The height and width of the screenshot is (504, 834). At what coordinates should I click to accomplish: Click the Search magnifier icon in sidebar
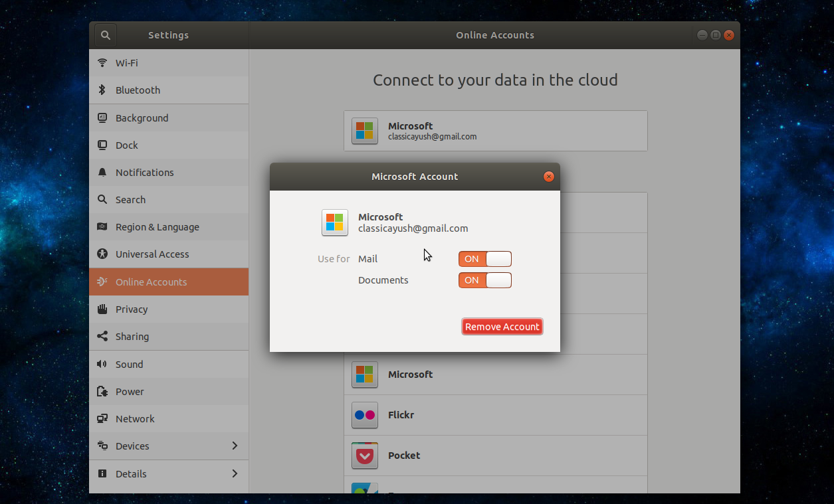click(102, 199)
